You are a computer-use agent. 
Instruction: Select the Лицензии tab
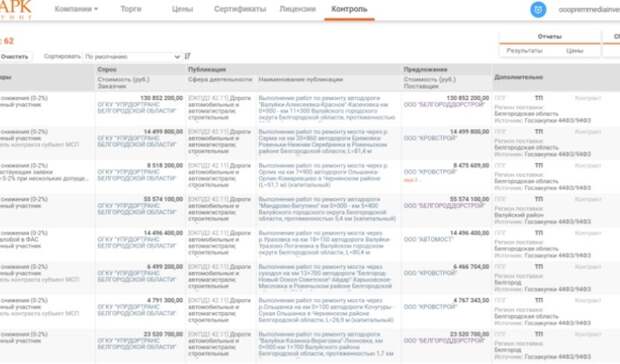[297, 9]
